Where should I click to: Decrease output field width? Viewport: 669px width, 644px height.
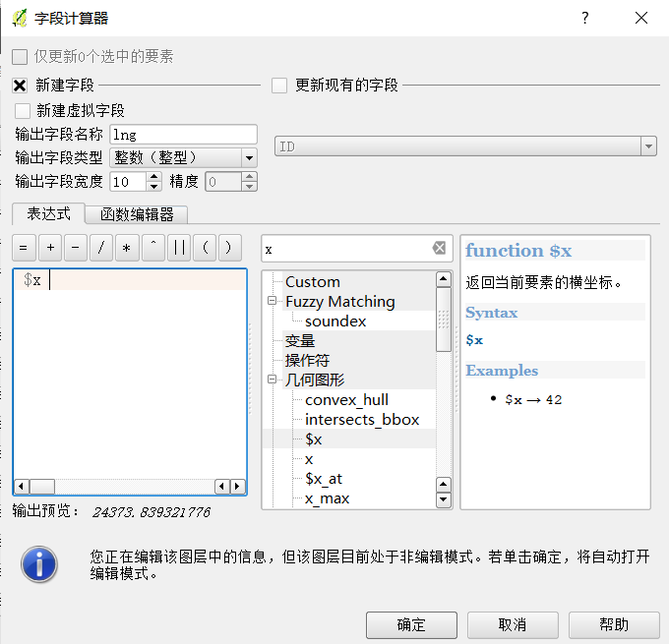point(154,187)
